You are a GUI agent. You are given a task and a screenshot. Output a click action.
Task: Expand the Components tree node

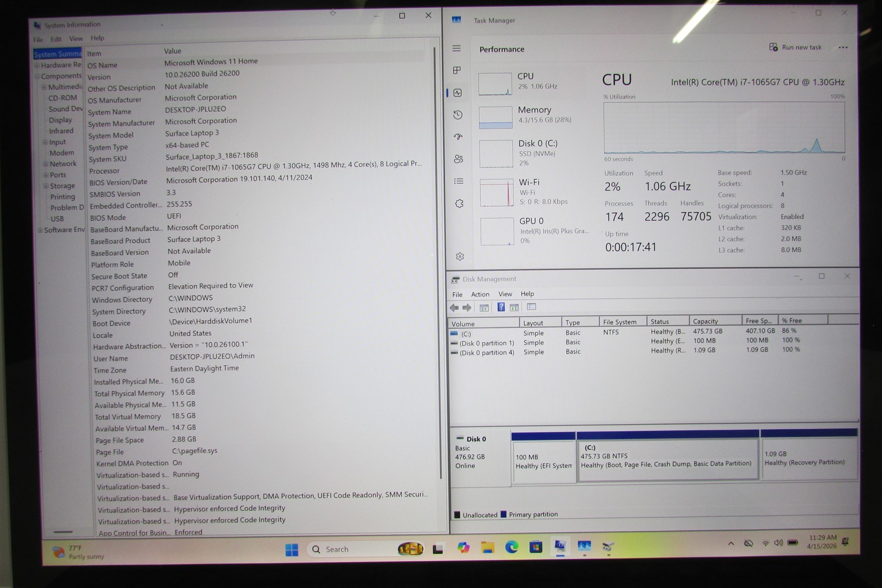(37, 77)
